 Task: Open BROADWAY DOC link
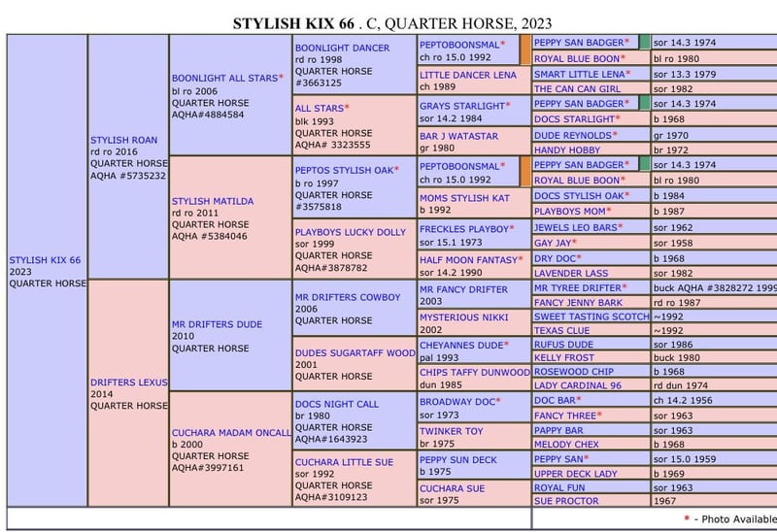coord(457,402)
